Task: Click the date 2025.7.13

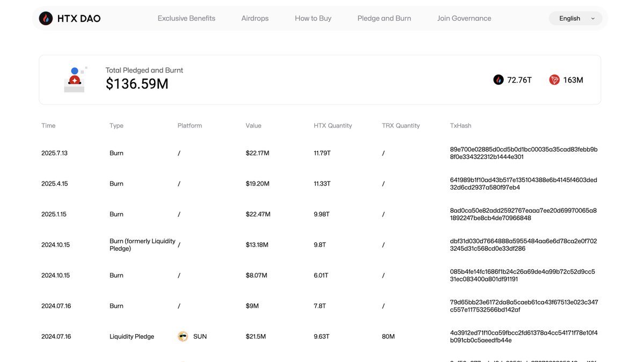Action: [x=54, y=153]
